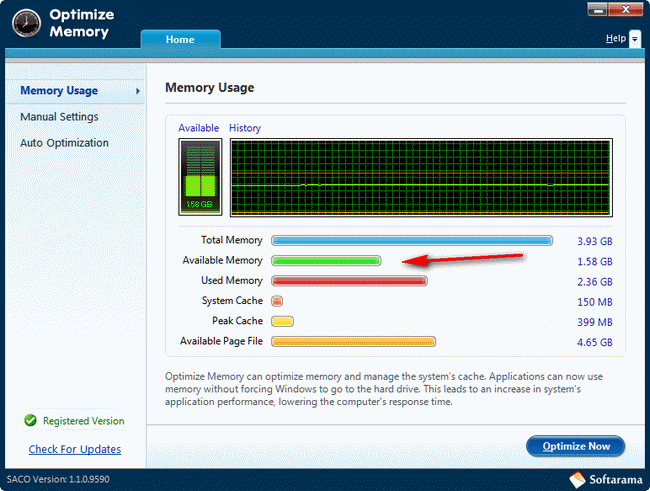Click the 2.36 GB used memory value

pyautogui.click(x=595, y=282)
